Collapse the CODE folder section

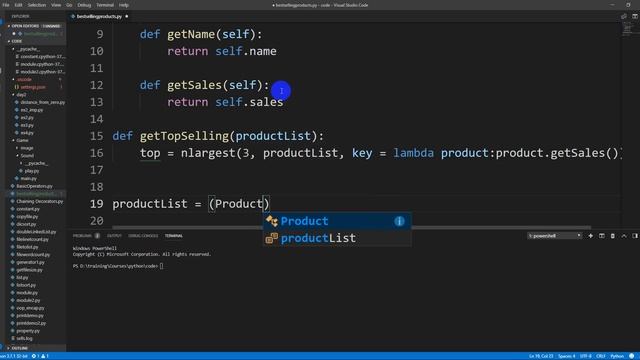[x=35, y=41]
